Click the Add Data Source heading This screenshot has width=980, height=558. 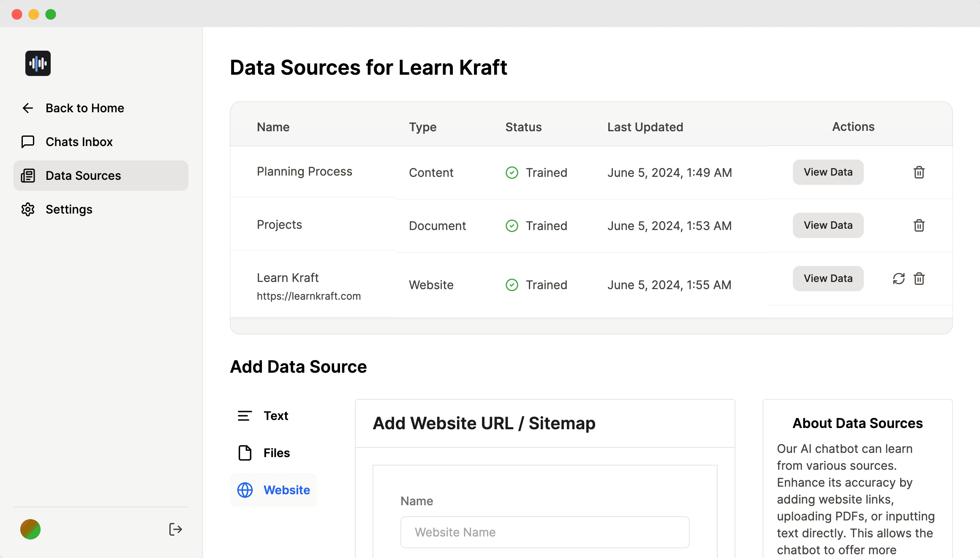pyautogui.click(x=298, y=367)
